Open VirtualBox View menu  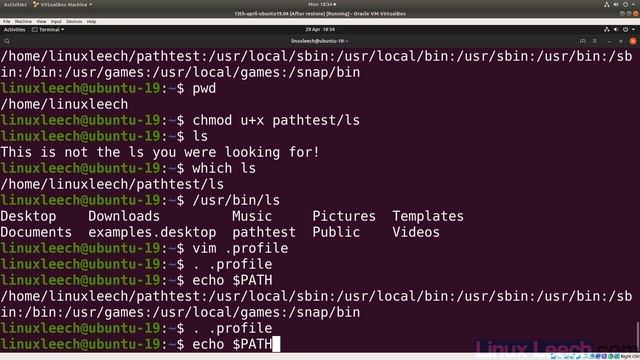[x=41, y=21]
